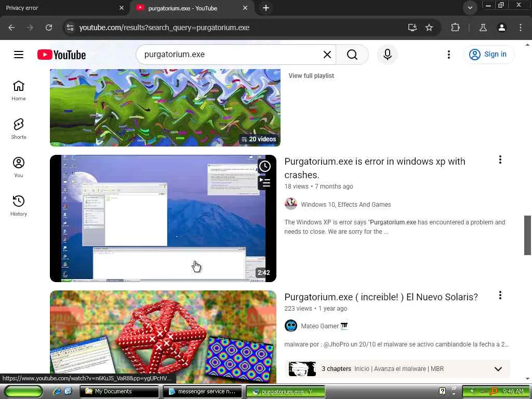
Task: Play the red cube Solaris video thumbnail
Action: 163,337
